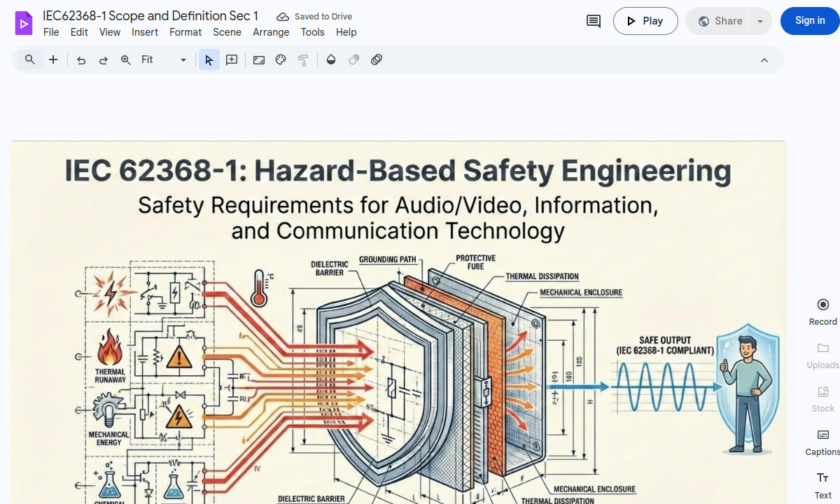Click the canvas size rectangle icon
The image size is (840, 504).
259,60
